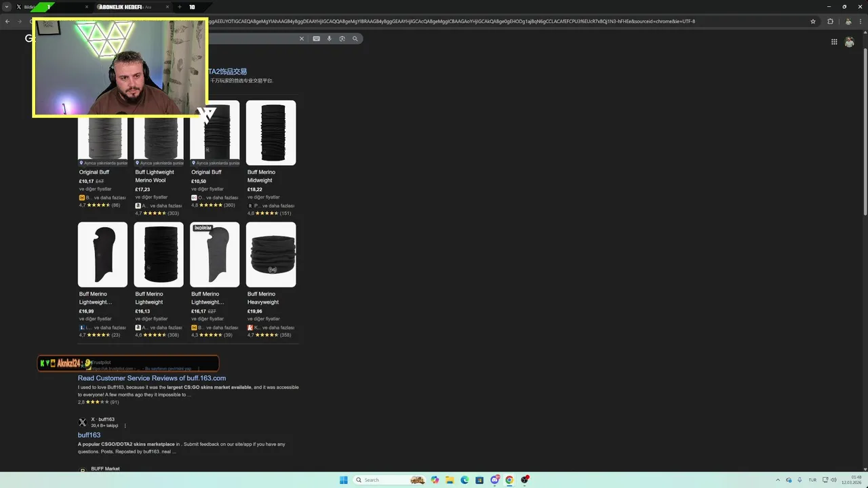Screen dimensions: 868x488
Task: Click Buff Merino Heavyweight product title
Action: pos(263,298)
